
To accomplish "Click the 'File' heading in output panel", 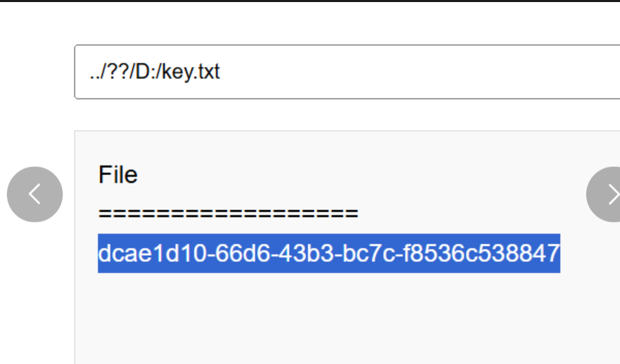I will click(118, 174).
